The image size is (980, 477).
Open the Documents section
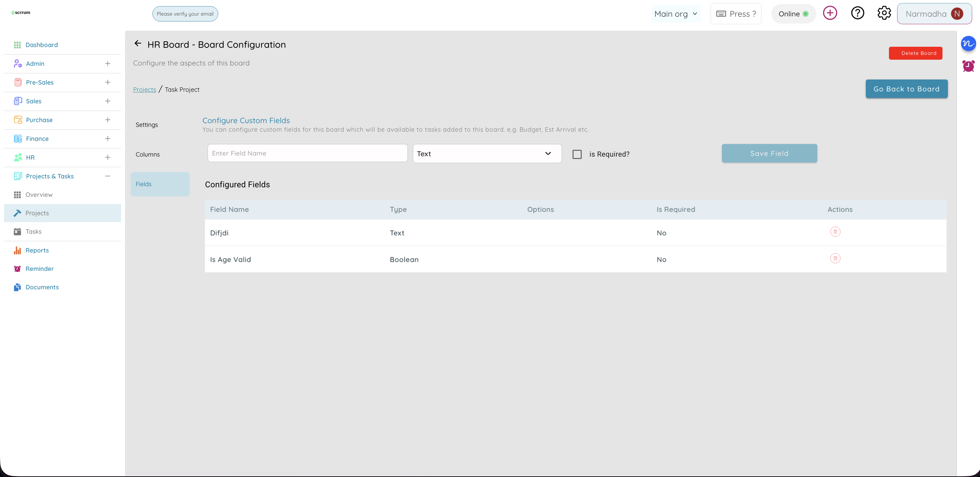coord(42,287)
